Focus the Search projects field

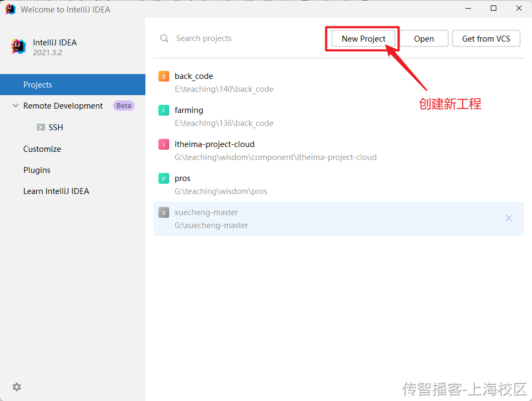tap(204, 38)
